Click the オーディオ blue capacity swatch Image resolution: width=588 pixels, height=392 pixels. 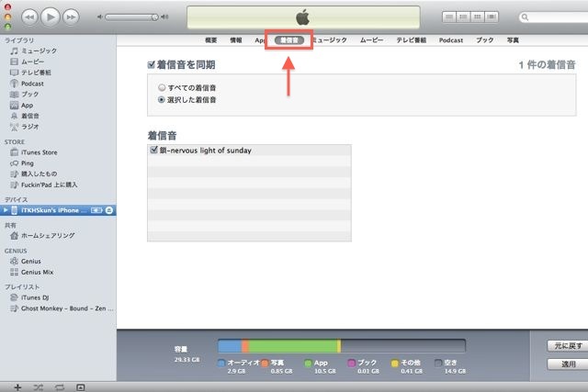pyautogui.click(x=221, y=363)
